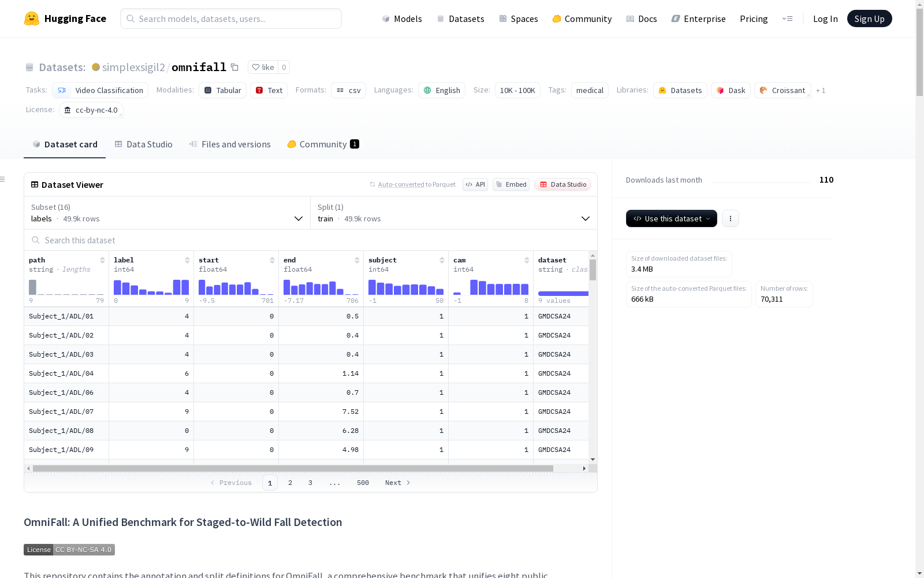Switch to the Dataset card tab

click(65, 144)
